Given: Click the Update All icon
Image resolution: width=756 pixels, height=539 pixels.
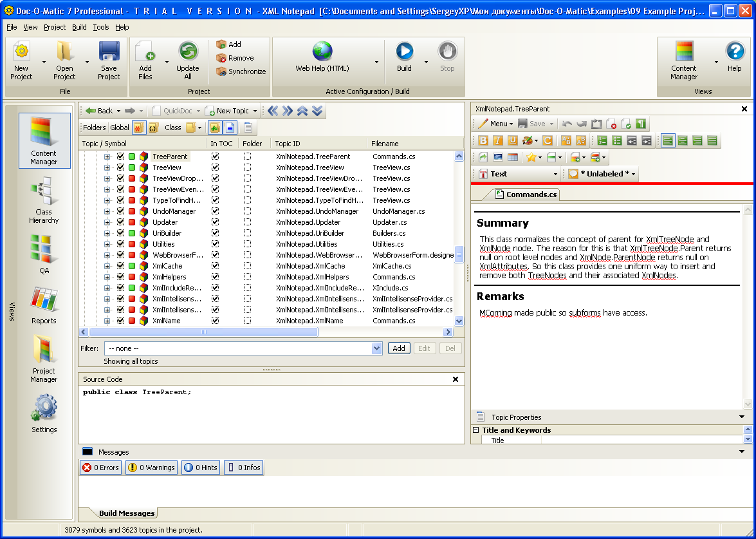Looking at the screenshot, I should point(188,52).
